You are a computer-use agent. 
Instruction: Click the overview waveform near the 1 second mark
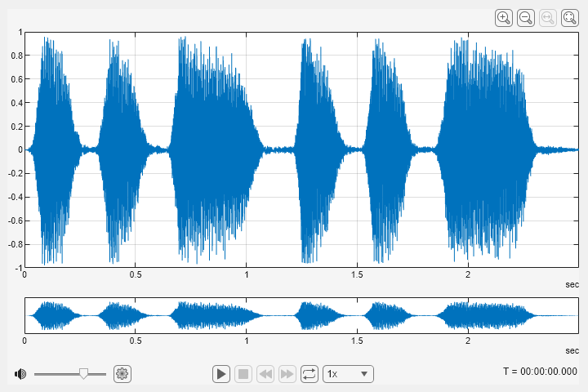(x=247, y=315)
